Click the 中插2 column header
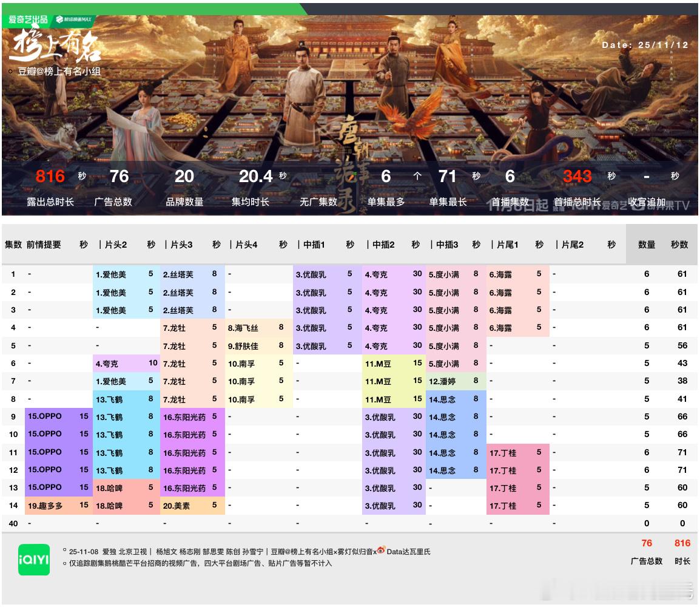This screenshot has width=700, height=607. (x=383, y=245)
